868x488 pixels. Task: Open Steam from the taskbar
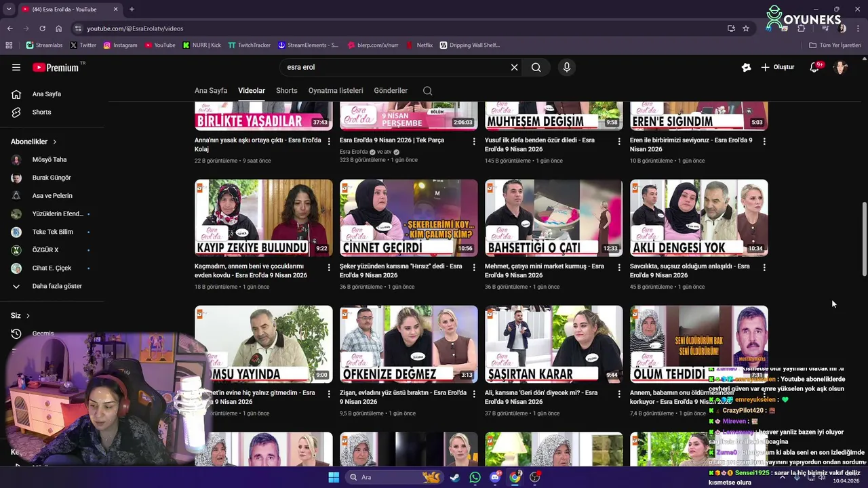454,477
